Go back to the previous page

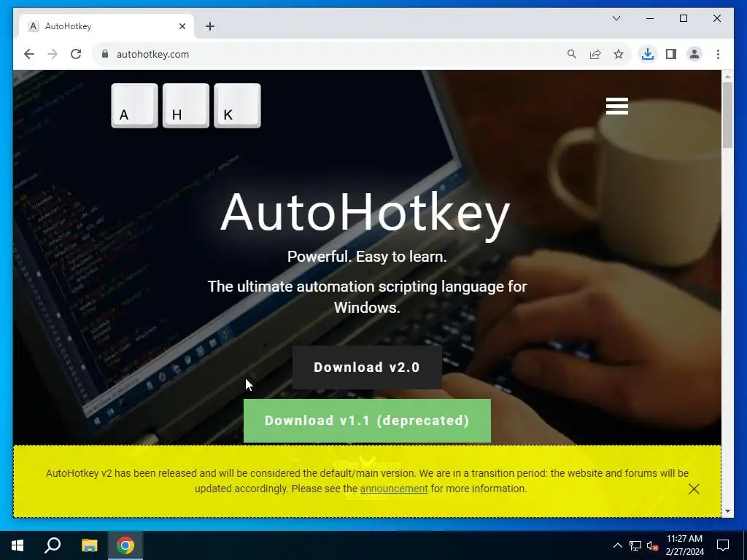point(29,54)
